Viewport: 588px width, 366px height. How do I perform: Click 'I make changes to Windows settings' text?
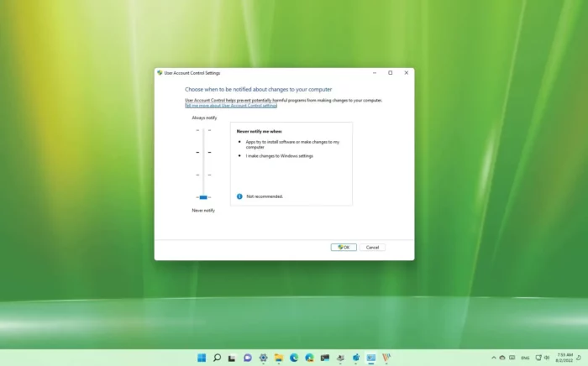280,156
